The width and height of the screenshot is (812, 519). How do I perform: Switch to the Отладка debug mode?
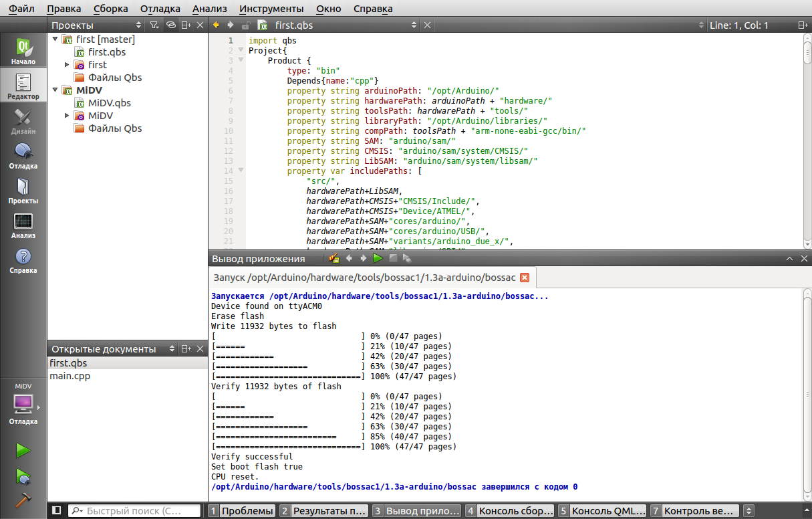click(x=23, y=156)
